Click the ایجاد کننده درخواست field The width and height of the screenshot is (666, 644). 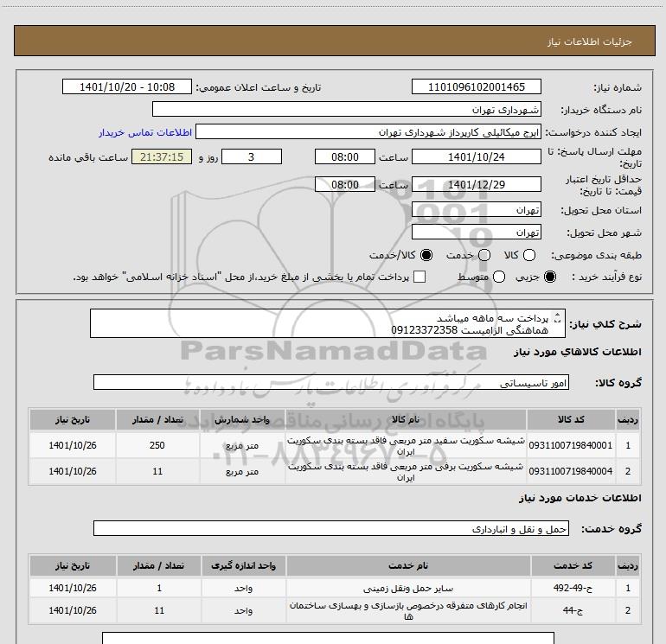[368, 131]
